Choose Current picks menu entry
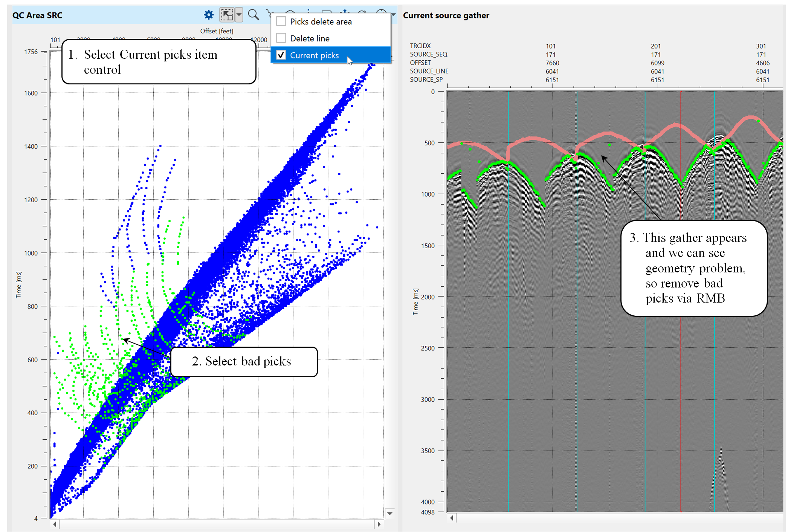 pyautogui.click(x=314, y=55)
